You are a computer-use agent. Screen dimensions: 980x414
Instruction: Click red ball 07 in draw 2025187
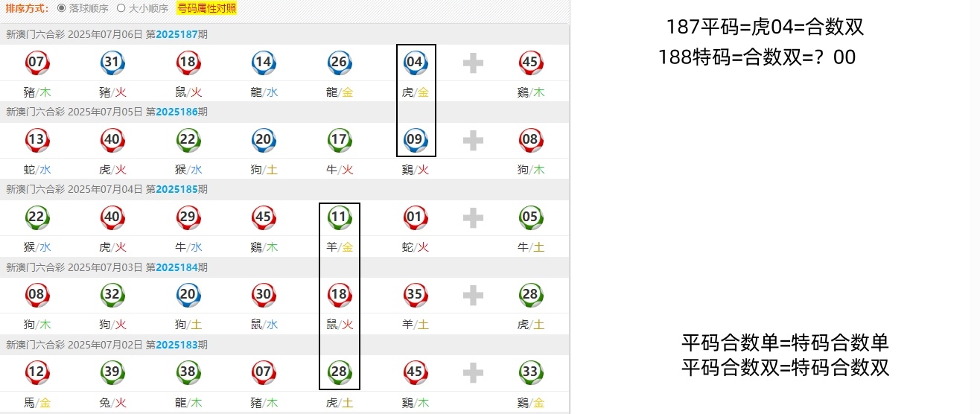36,63
